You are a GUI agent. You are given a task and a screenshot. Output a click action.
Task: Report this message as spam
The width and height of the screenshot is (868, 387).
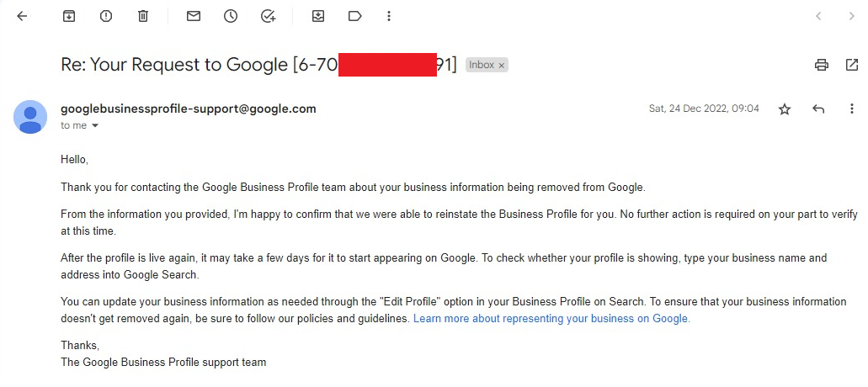pos(106,16)
